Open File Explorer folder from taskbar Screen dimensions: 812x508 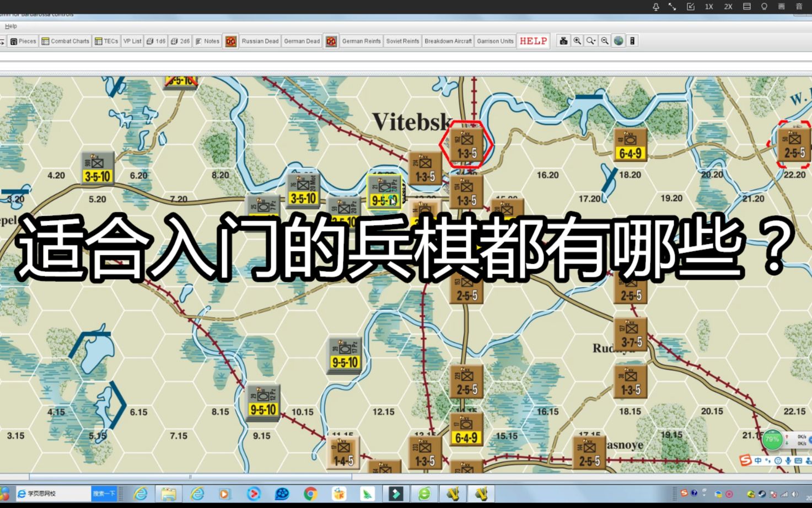pyautogui.click(x=169, y=494)
